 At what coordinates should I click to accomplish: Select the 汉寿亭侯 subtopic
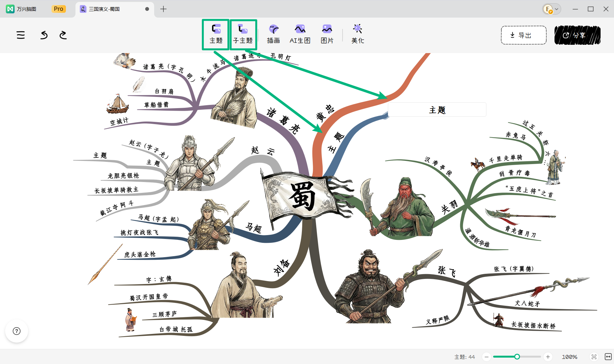(x=438, y=166)
